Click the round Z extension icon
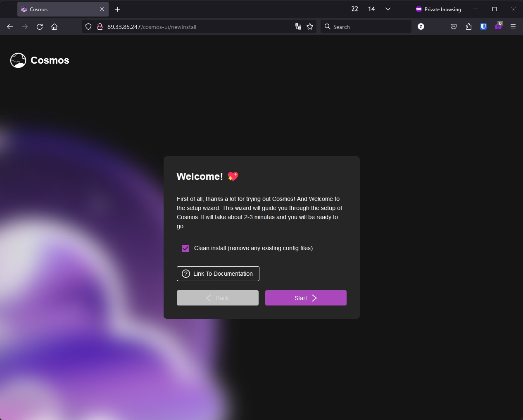This screenshot has height=420, width=523. tap(421, 26)
